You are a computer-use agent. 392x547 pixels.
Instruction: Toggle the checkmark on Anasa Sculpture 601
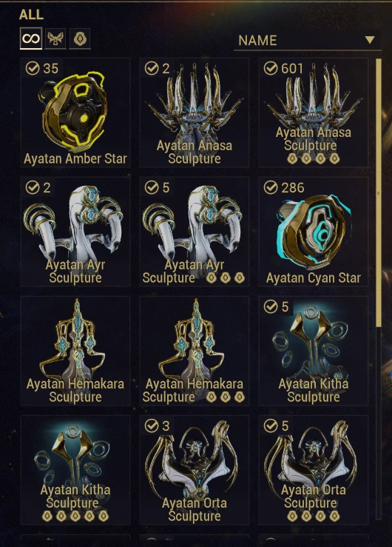[271, 68]
